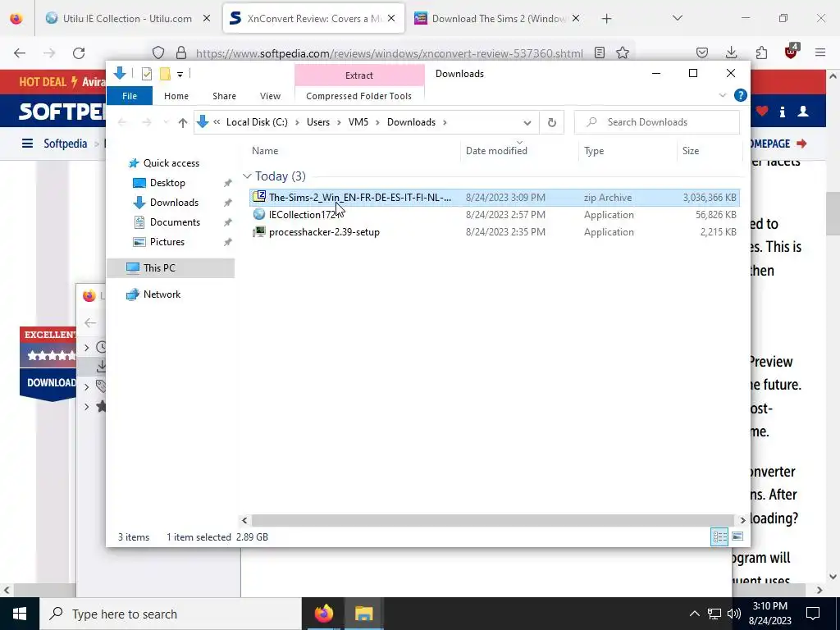Switch to Large icons view icon
Screen dimensions: 840x630
pyautogui.click(x=737, y=536)
